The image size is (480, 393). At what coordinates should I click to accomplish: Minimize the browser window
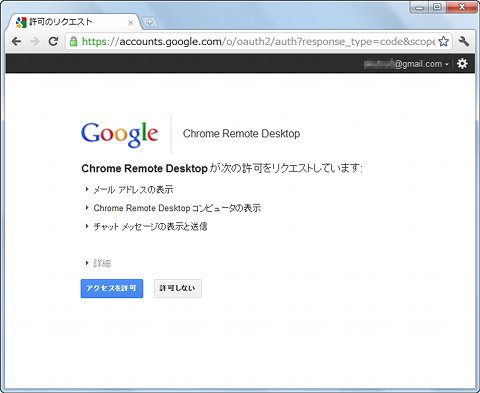click(x=420, y=7)
